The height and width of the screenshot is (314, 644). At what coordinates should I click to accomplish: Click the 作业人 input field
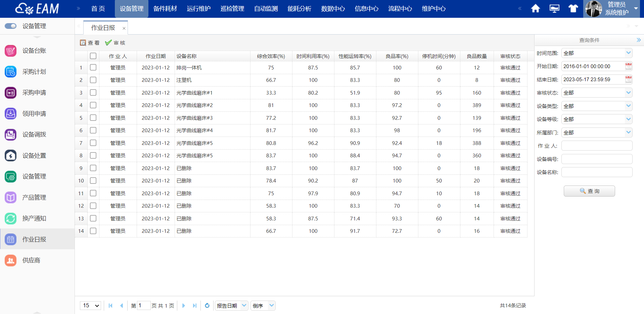tap(597, 146)
